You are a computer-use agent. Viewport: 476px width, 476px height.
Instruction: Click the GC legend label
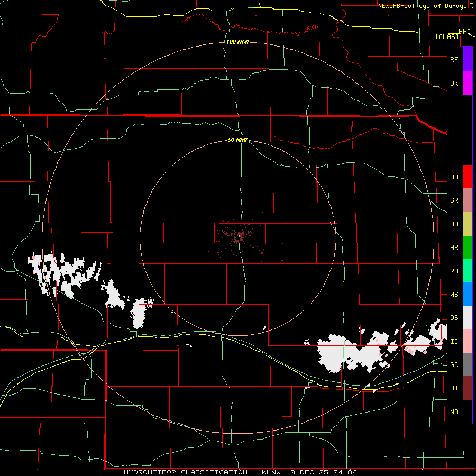[454, 365]
